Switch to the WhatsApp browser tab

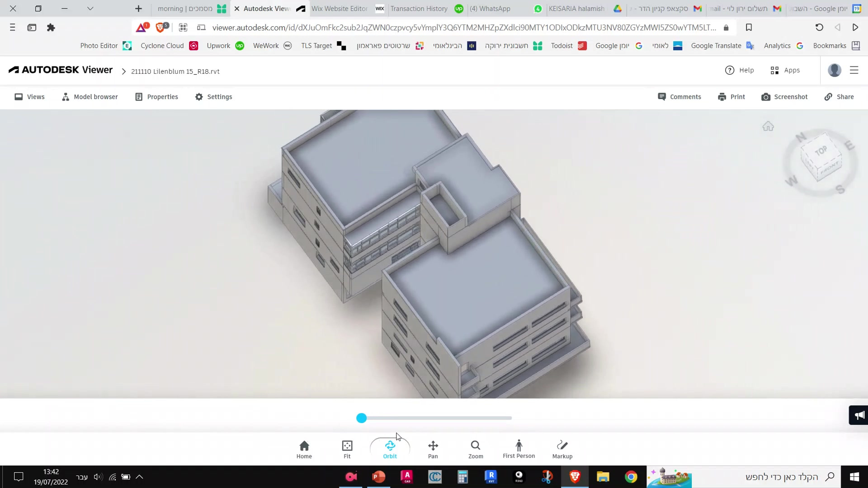(490, 8)
